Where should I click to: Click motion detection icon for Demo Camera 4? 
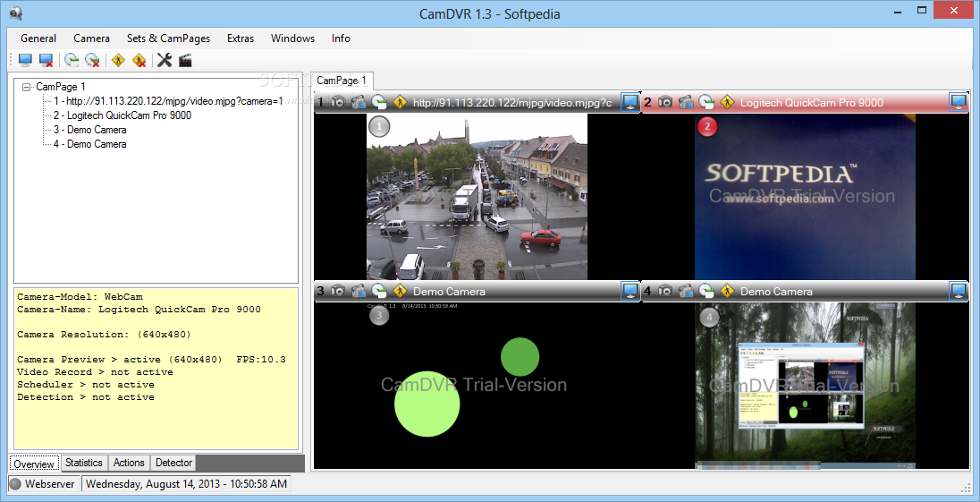(x=727, y=291)
